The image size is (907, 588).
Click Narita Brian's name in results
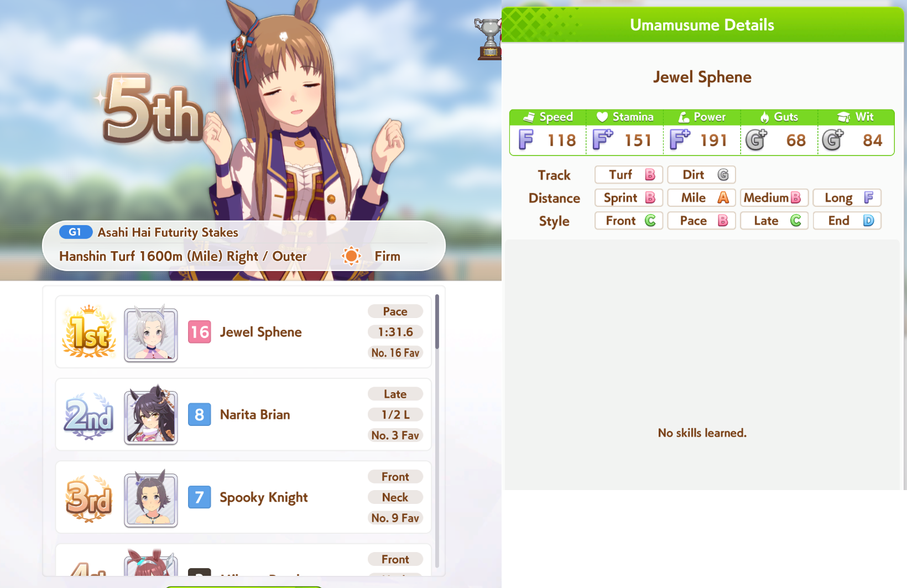pyautogui.click(x=255, y=414)
